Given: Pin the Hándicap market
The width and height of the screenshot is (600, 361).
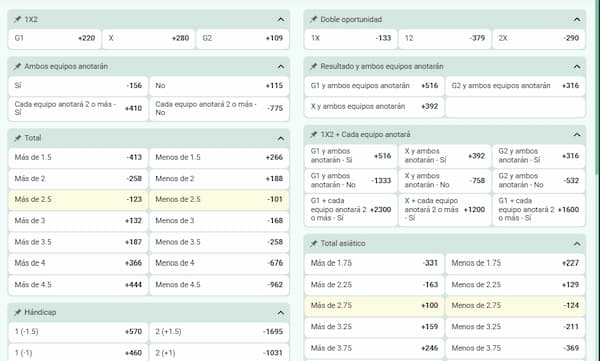Looking at the screenshot, I should 17,312.
